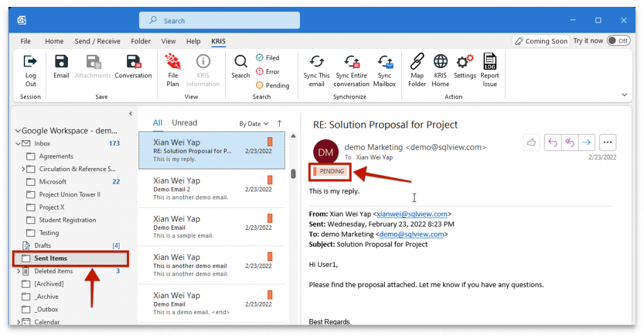This screenshot has height=336, width=644.
Task: Search Filed emails
Action: 267,58
